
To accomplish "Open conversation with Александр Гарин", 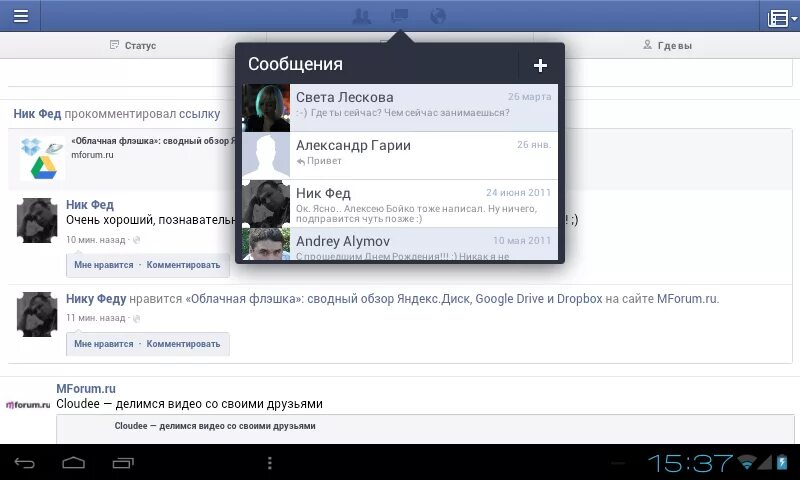I will [x=400, y=156].
